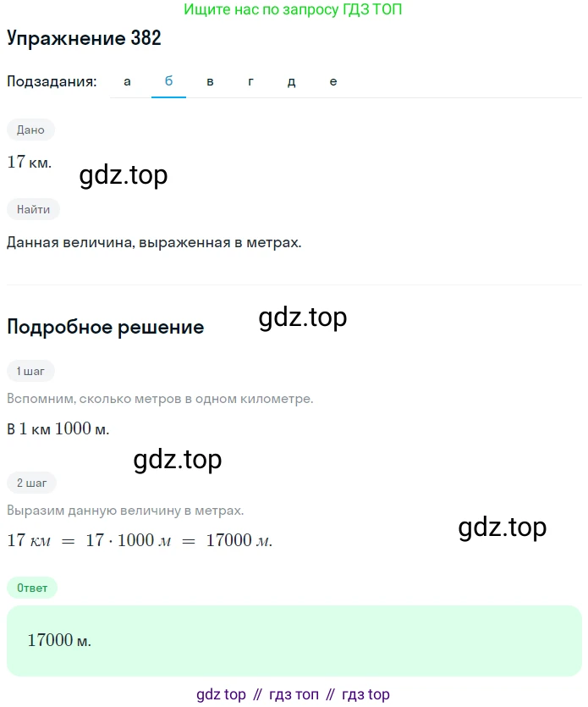The image size is (588, 707).
Task: Click the text В 1 км 1000 м
Action: pyautogui.click(x=58, y=428)
